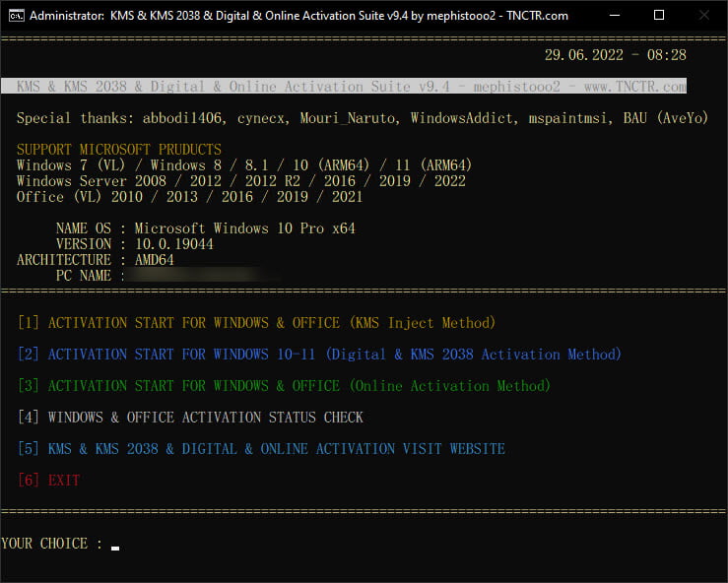Select option [2] Digital & KMS 2038 activation
Viewport: 728px width, 583px height.
pos(319,355)
